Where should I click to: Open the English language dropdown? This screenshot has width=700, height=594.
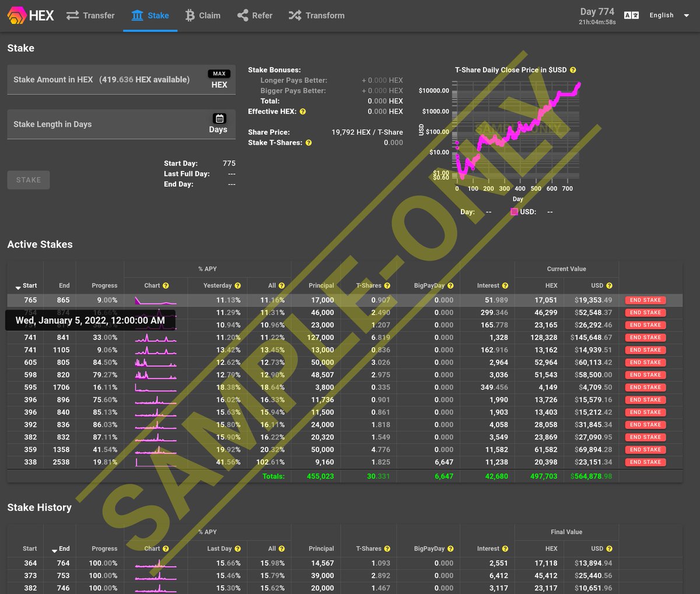(x=669, y=16)
